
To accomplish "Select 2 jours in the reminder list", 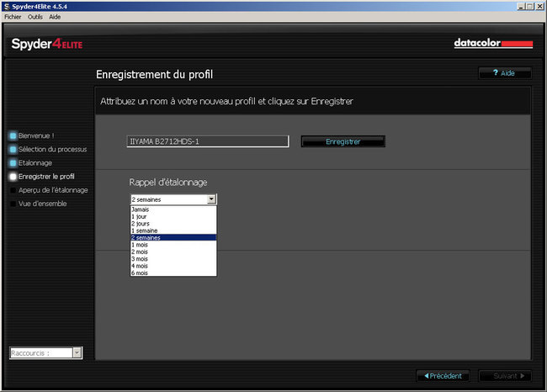I will [x=173, y=224].
